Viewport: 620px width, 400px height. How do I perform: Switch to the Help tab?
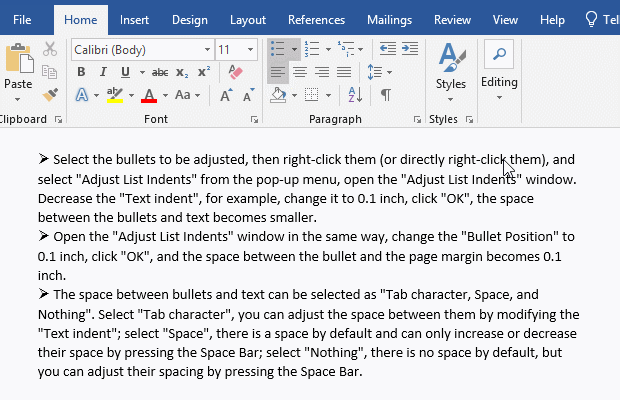coord(552,20)
